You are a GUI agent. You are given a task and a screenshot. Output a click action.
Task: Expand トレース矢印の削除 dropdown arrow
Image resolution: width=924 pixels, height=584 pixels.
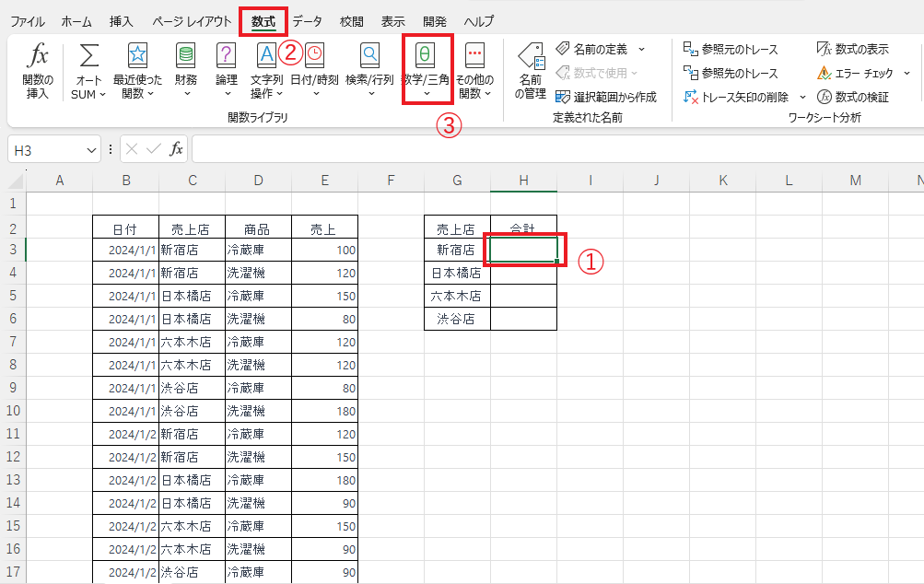[802, 98]
